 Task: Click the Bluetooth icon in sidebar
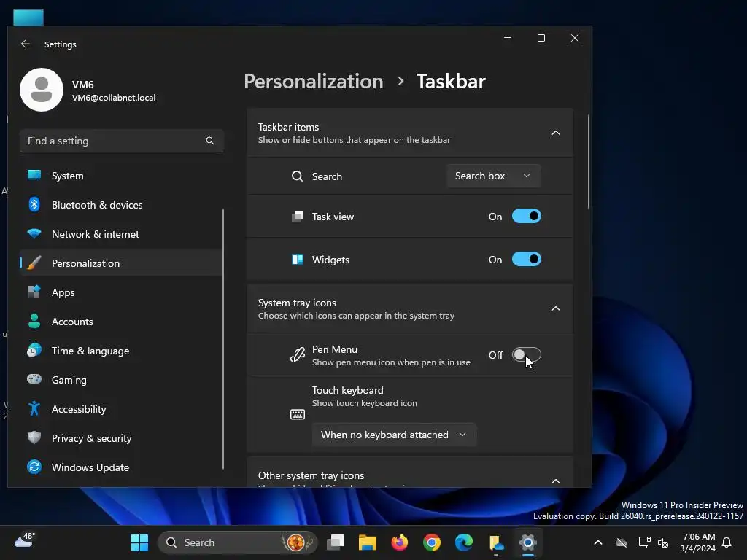point(34,204)
